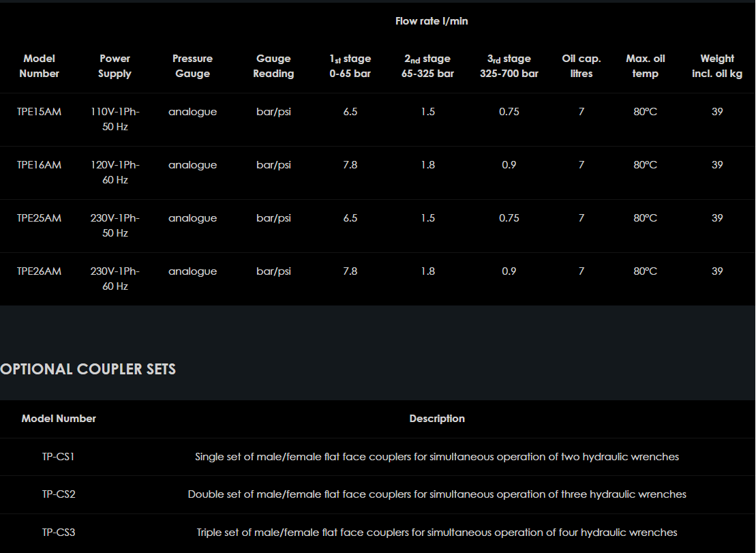Viewport: 756px width, 553px height.
Task: Click the TP-CS2 double set description text
Action: coord(437,494)
